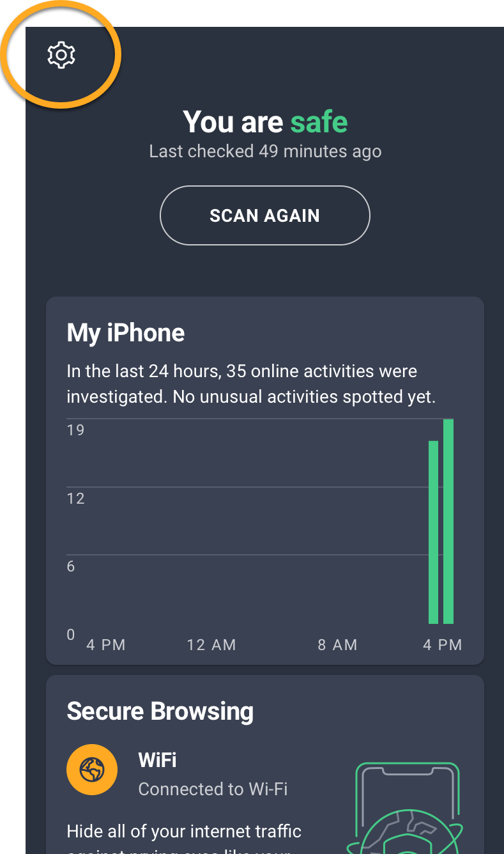Click the 8 AM label on chart axis
Viewport: 504px width, 854px height.
click(x=337, y=645)
